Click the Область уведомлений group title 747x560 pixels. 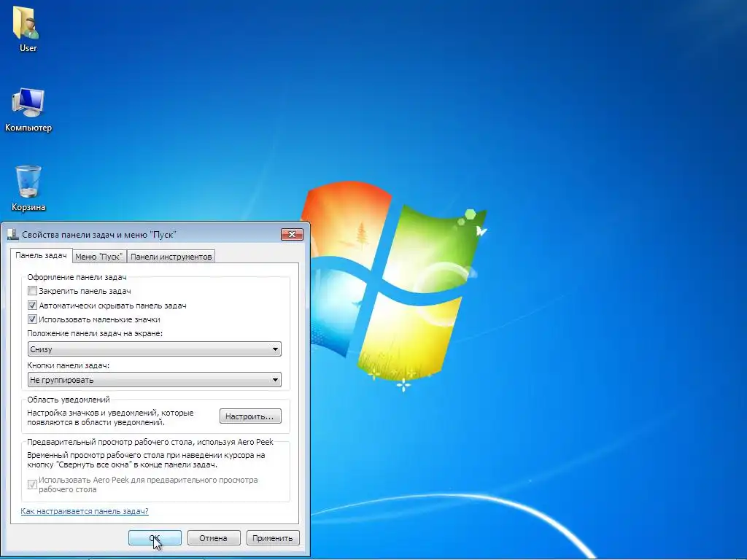pyautogui.click(x=68, y=400)
